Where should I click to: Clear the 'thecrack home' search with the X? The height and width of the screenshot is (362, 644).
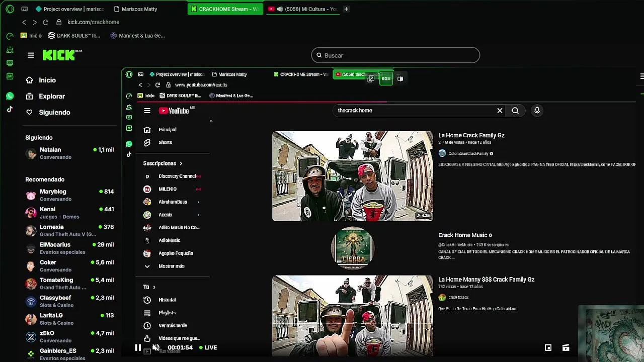[500, 111]
